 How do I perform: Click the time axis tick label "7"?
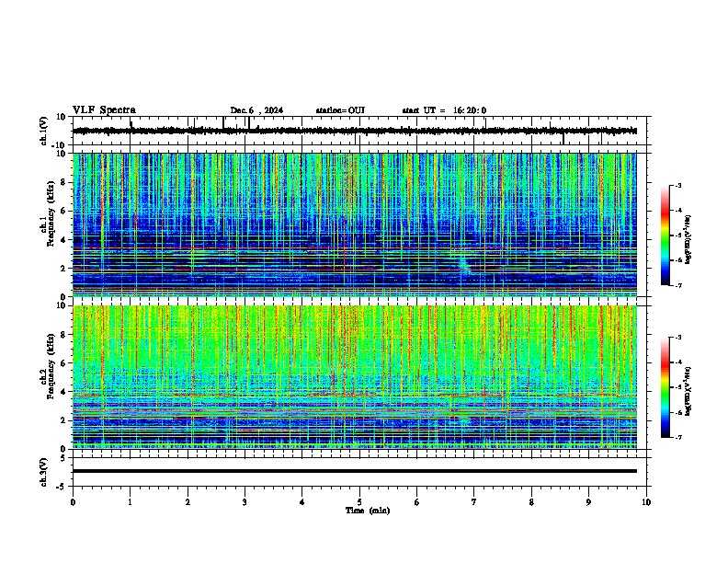[x=474, y=502]
